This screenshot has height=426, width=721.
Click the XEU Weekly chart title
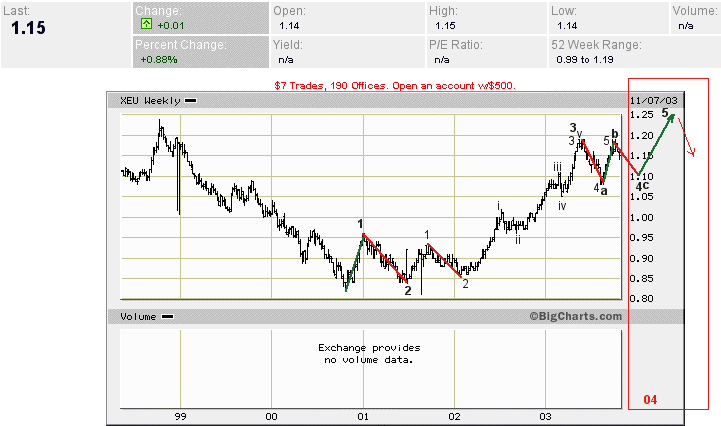click(x=150, y=101)
